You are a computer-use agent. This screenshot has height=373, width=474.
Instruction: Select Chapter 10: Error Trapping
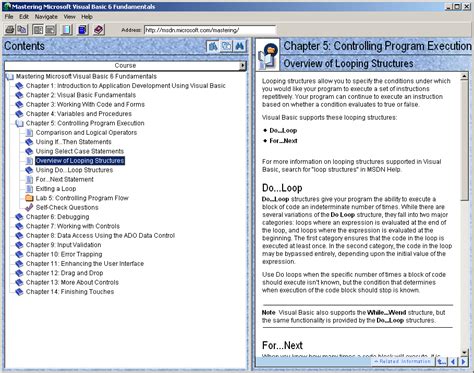pos(64,254)
